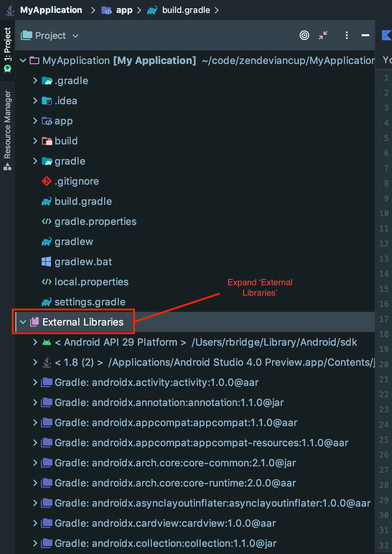Collapse the External Libraries node

[x=23, y=322]
